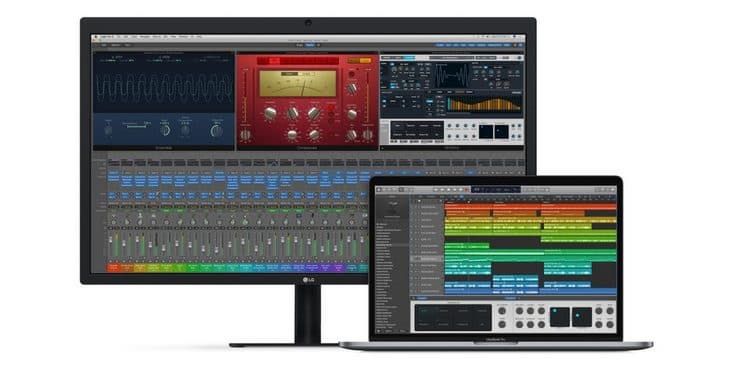Click the bottom-left corner knob of the red compressor
Screen dimensions: 735x368
pos(245,135)
